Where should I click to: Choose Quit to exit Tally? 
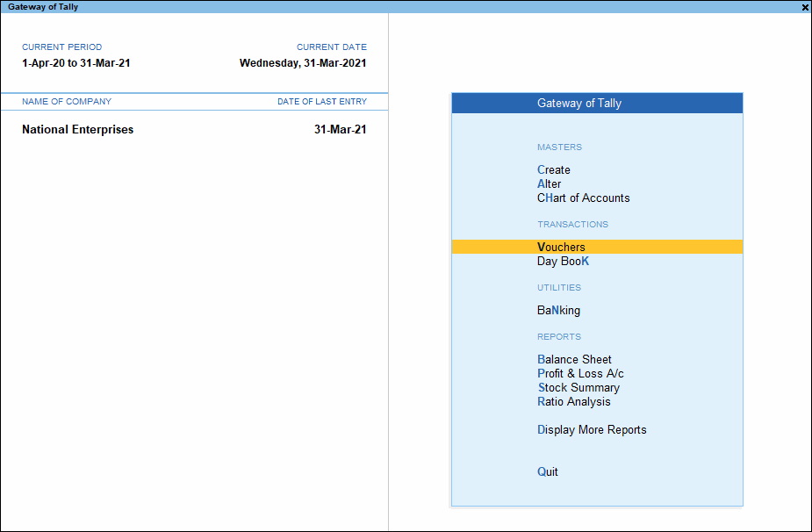click(547, 471)
